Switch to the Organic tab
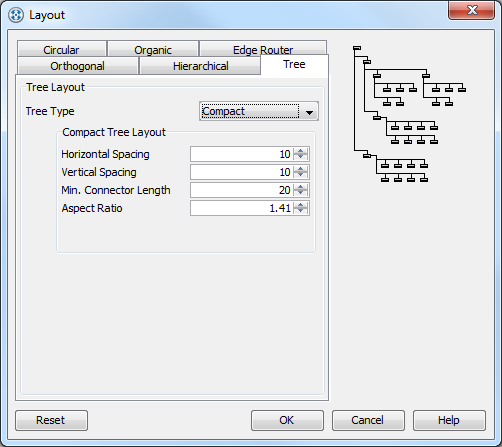 point(153,49)
